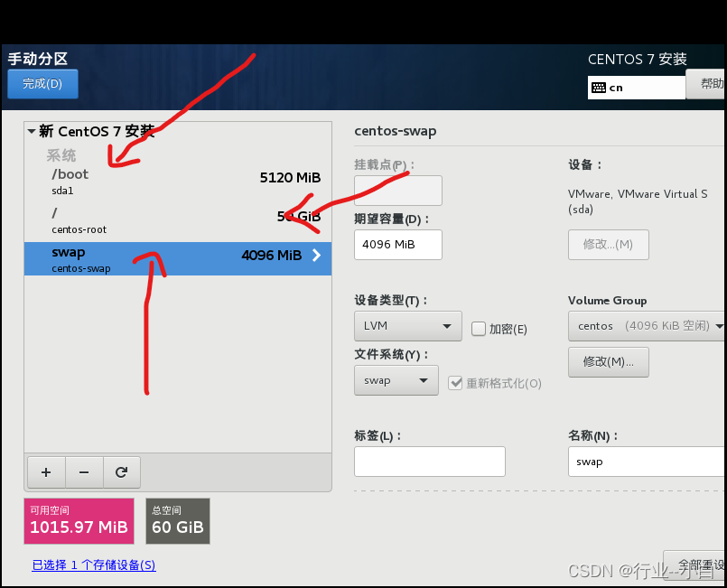Screen dimensions: 727x588
Task: Click the add mount point plus button
Action: (46, 472)
